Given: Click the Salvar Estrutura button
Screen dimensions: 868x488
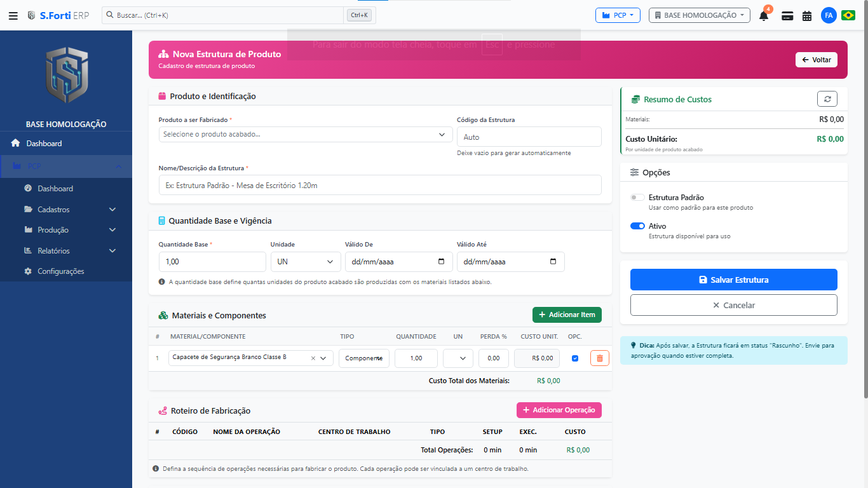Looking at the screenshot, I should 734,280.
